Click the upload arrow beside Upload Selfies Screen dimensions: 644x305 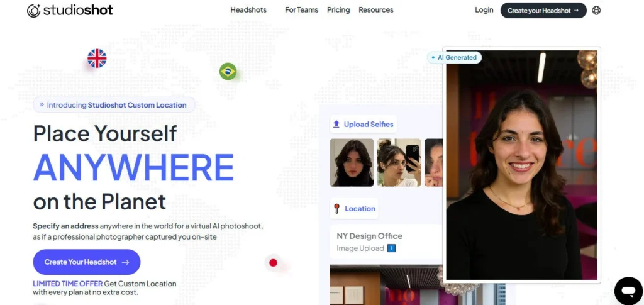click(336, 125)
